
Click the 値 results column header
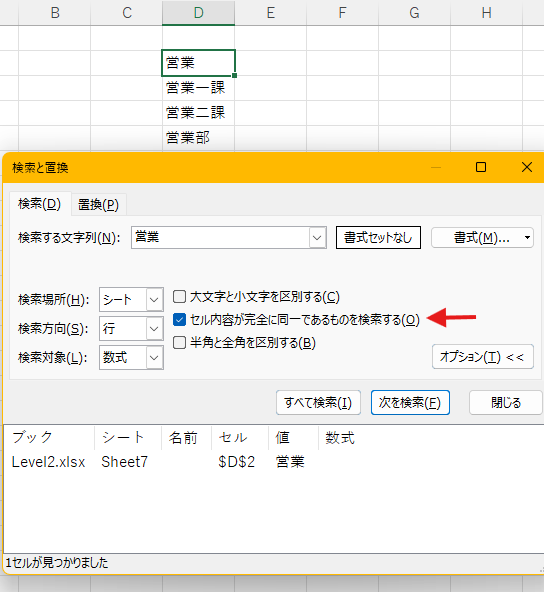[x=293, y=438]
